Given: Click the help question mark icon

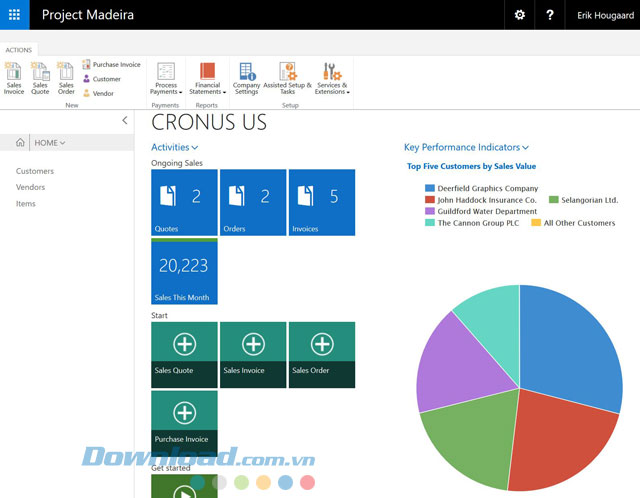Looking at the screenshot, I should 550,15.
